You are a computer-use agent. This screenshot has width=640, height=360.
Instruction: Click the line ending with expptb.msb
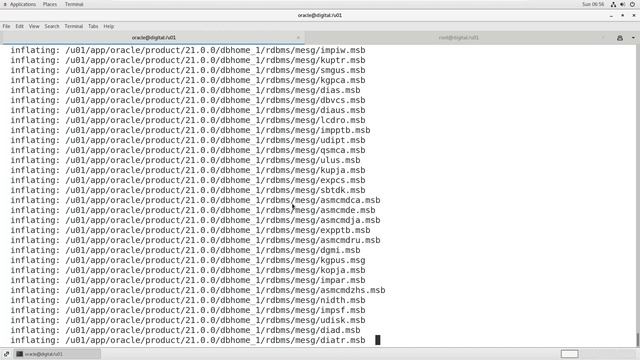click(x=190, y=230)
